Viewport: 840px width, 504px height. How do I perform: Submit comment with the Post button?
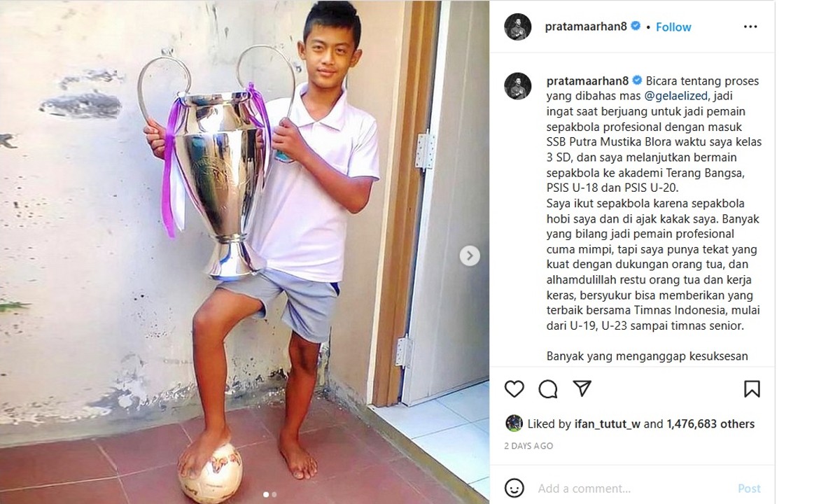pos(749,488)
